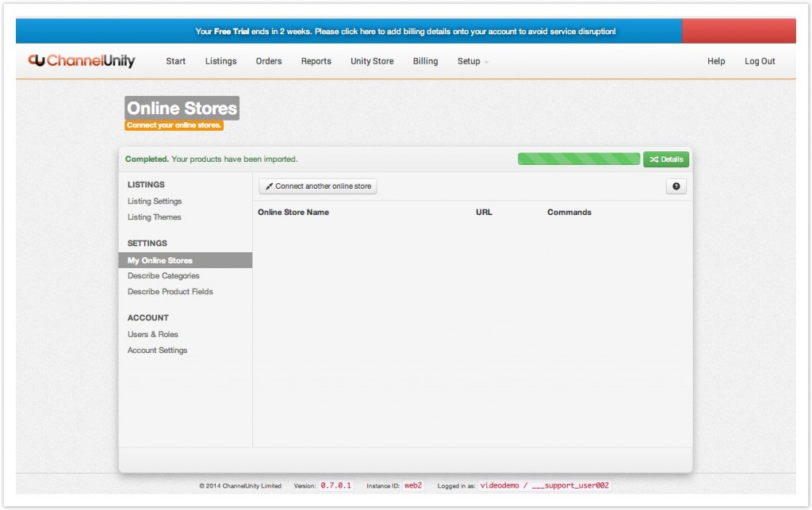
Task: Open the Unity Store page
Action: [x=371, y=61]
